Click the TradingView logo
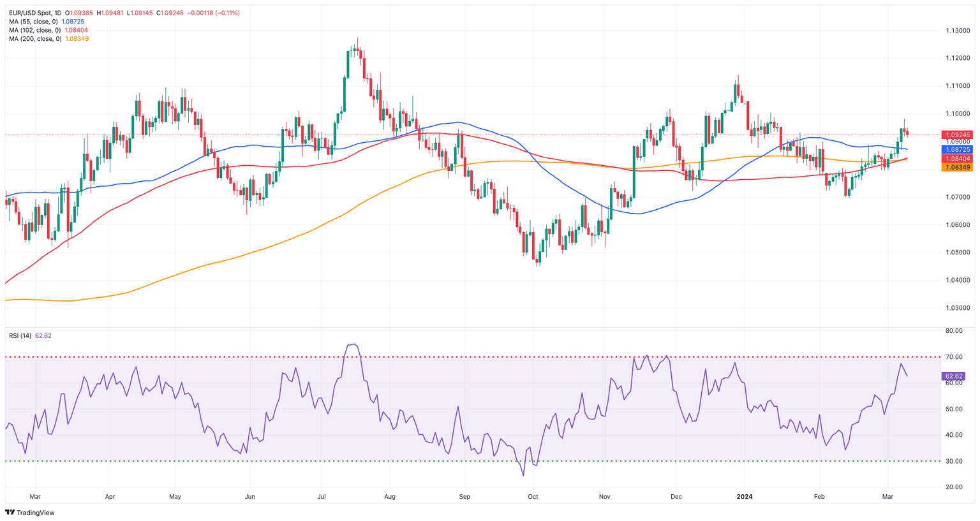The image size is (980, 521). tap(30, 513)
